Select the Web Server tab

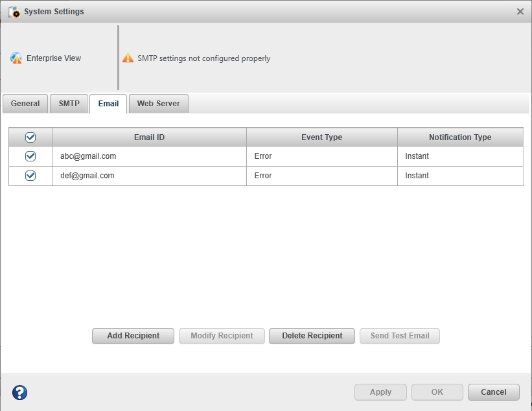click(x=159, y=104)
